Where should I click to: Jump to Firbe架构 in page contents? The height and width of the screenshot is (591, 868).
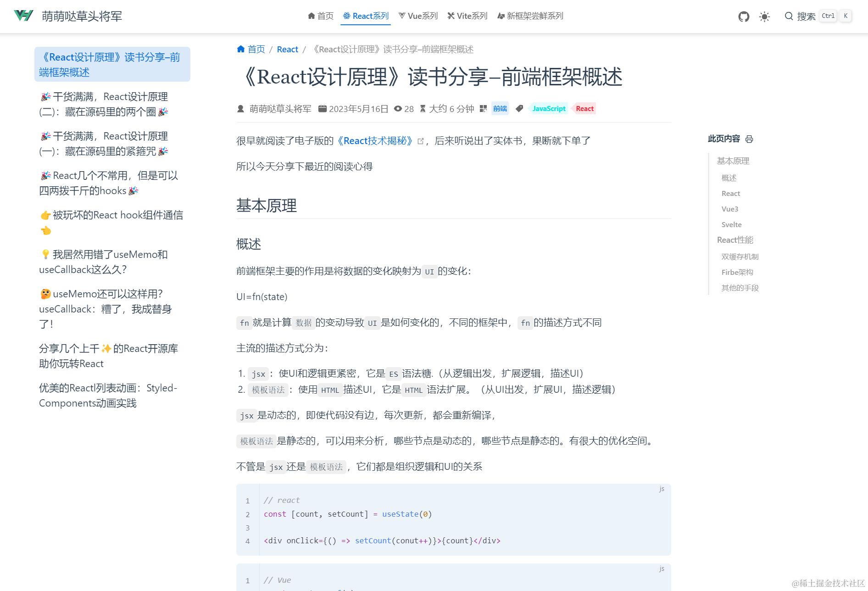point(737,273)
